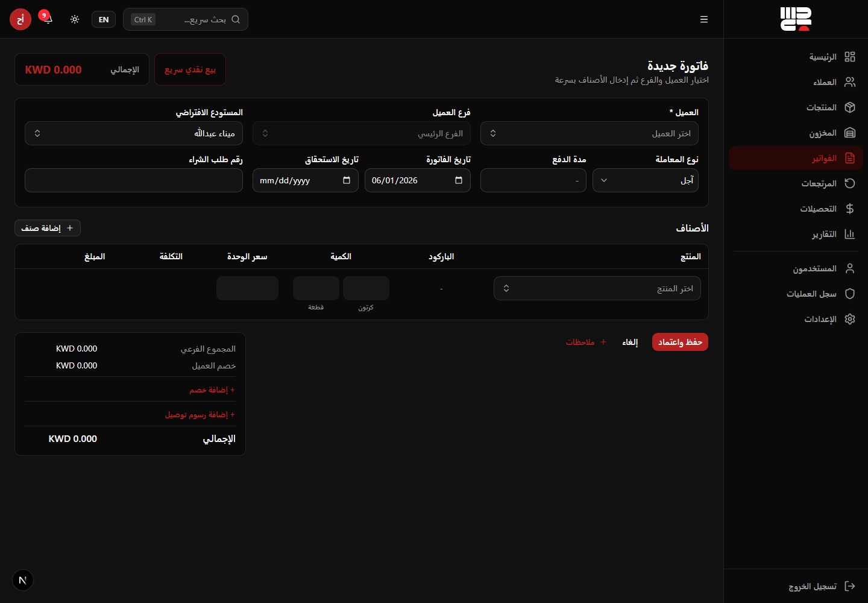
Task: Click حفظ واعتماد save button
Action: (680, 342)
